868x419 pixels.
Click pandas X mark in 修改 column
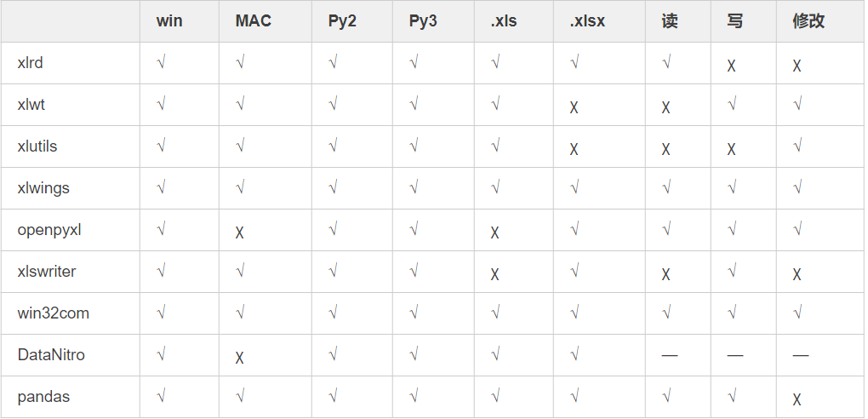tap(797, 399)
